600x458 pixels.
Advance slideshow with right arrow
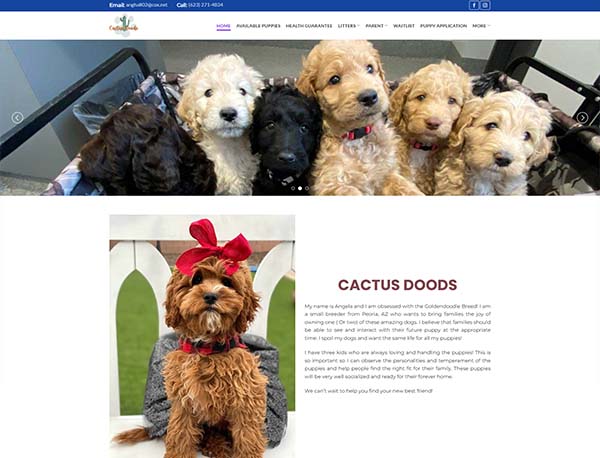pyautogui.click(x=582, y=118)
